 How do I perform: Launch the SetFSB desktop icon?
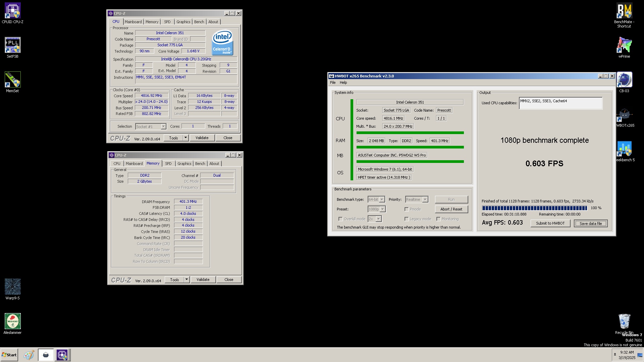[x=12, y=47]
